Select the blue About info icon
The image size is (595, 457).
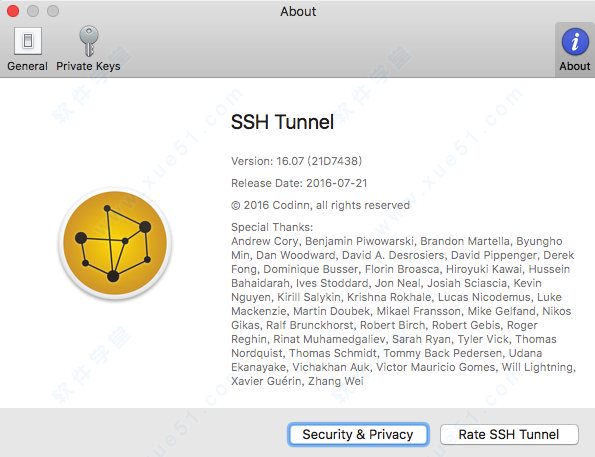[575, 41]
